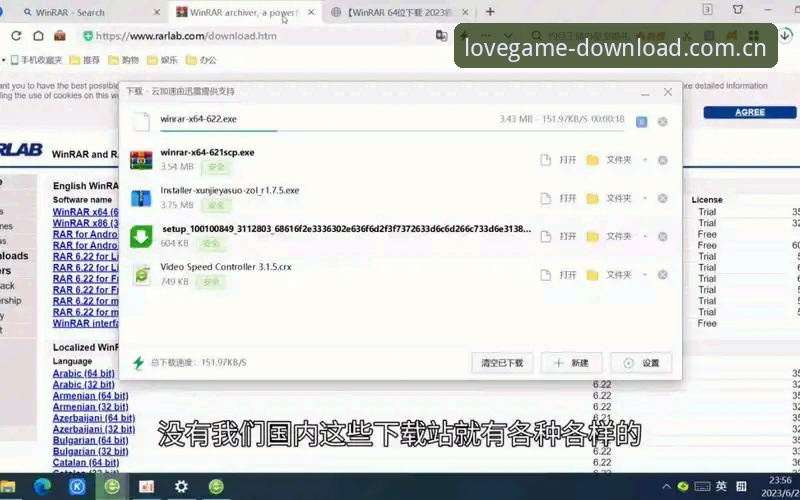Open folder icon for Installer-xunjieyasuo-zol_r1.7.5.exe
The image size is (800, 500).
pos(592,198)
